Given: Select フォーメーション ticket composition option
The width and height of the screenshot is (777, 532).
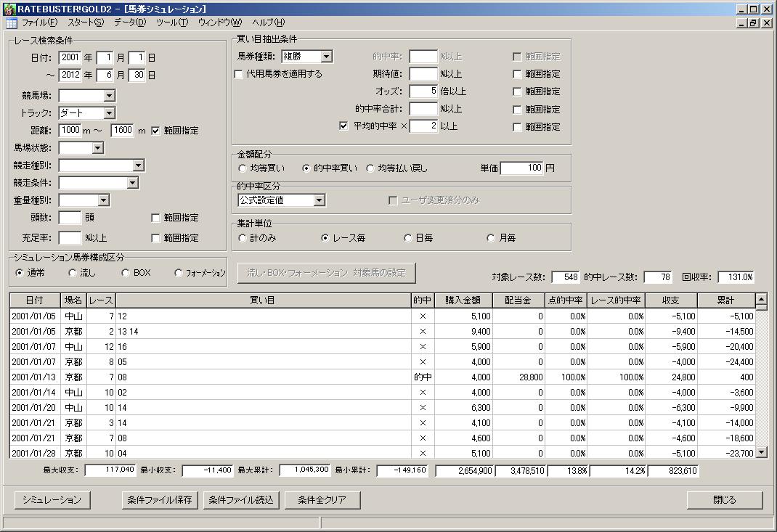Looking at the screenshot, I should click(179, 273).
